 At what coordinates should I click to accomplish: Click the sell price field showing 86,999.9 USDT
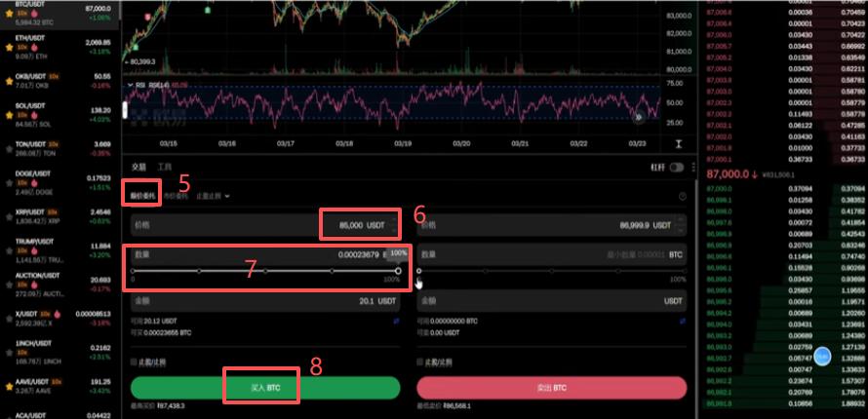tap(552, 225)
